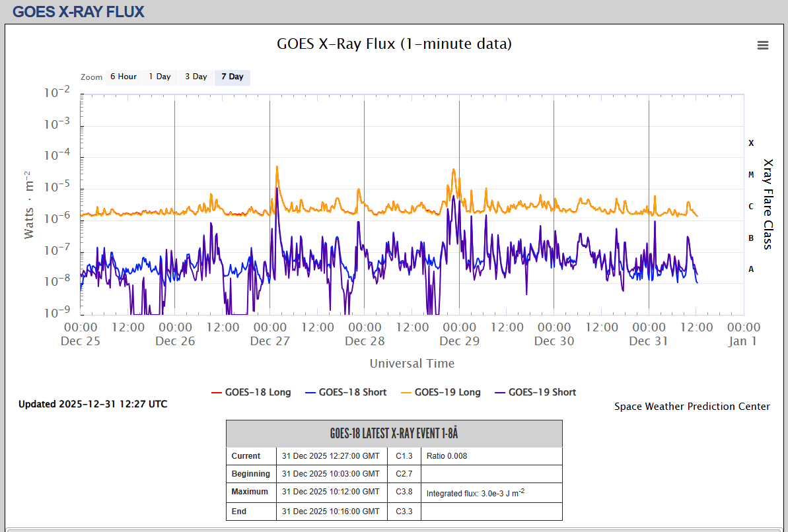788x532 pixels.
Task: Select the GOES-18 Latest X-Ray Event table header
Action: click(394, 434)
